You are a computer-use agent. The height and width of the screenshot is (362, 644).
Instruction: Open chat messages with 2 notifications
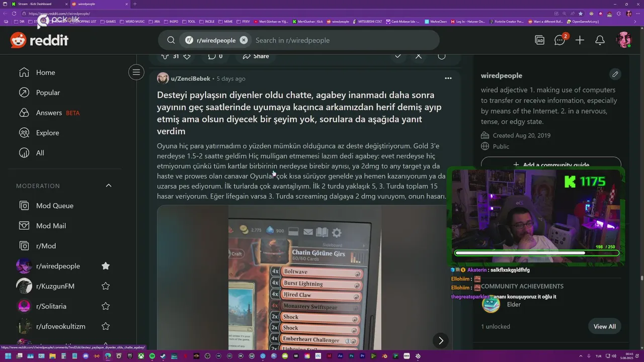click(x=560, y=40)
